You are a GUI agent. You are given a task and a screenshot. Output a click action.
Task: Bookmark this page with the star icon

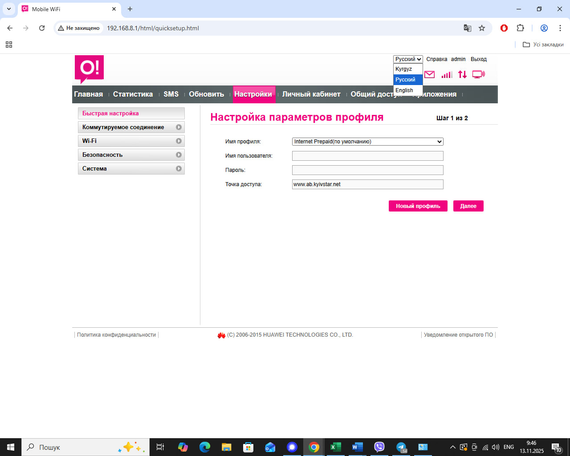[482, 28]
